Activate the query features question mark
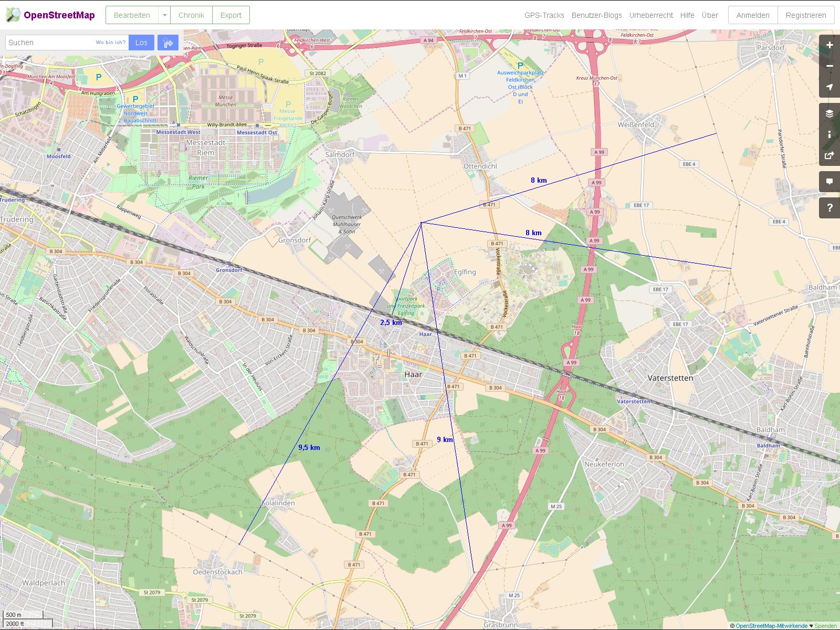 click(x=829, y=208)
